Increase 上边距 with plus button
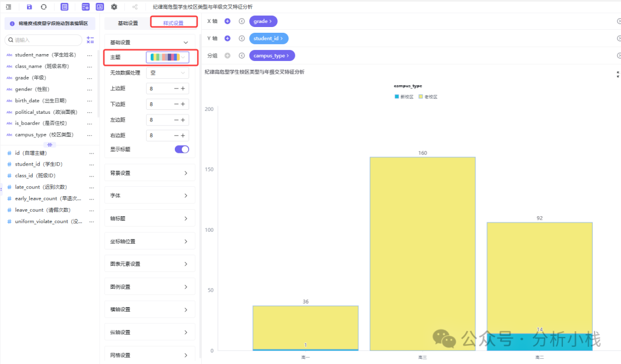The height and width of the screenshot is (364, 621). (x=183, y=89)
